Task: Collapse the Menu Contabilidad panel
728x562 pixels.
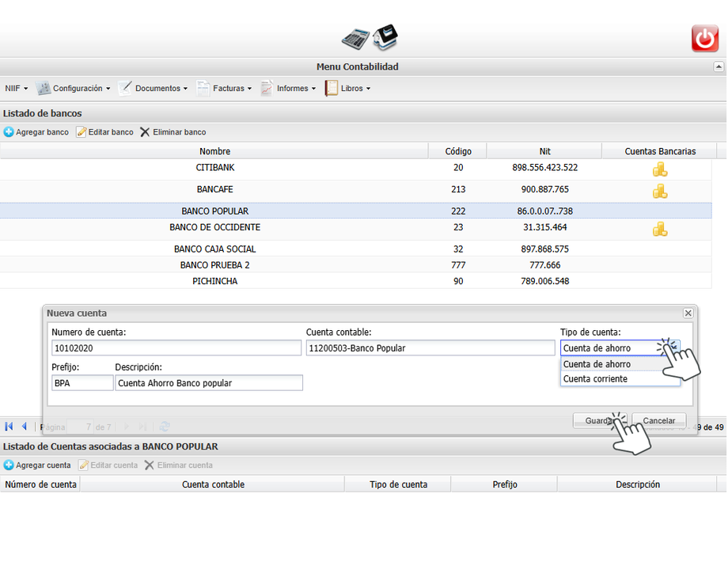Action: (719, 67)
